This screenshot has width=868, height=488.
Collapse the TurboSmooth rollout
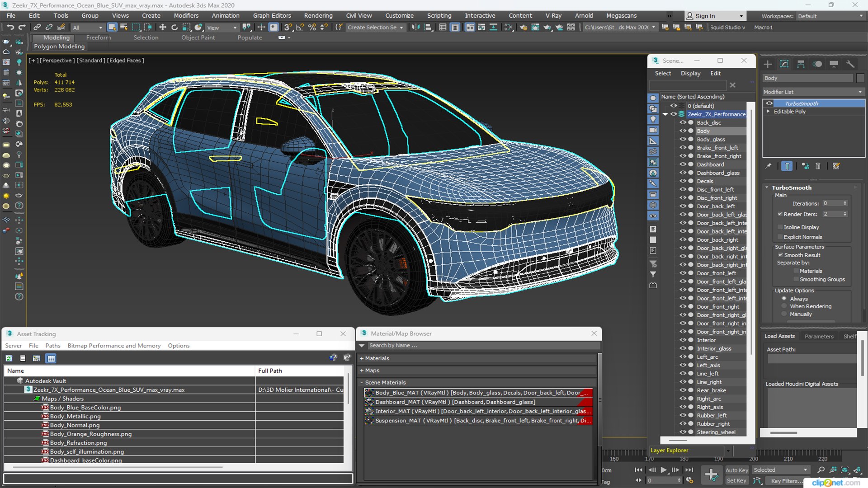(x=767, y=188)
